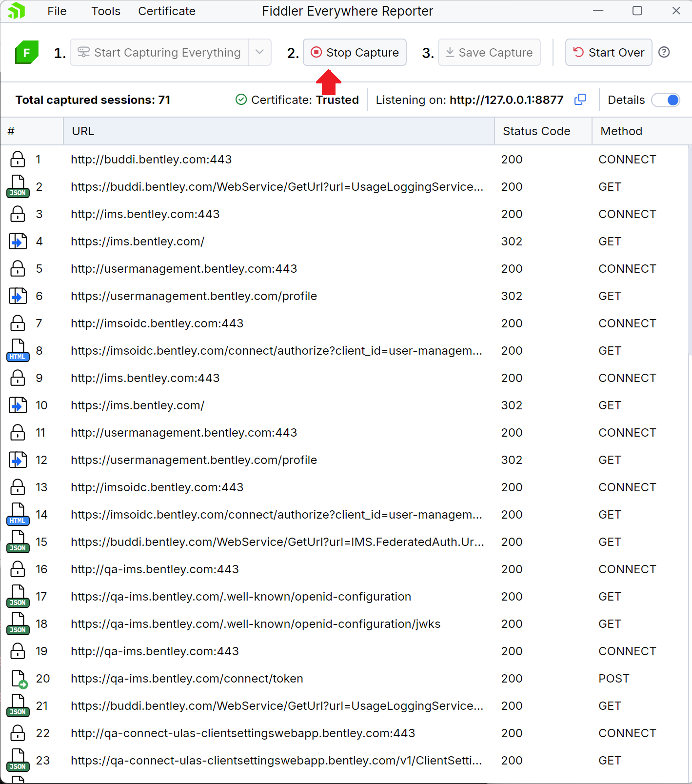The image size is (692, 784).
Task: Click 302 status code in session 10
Action: [x=512, y=405]
